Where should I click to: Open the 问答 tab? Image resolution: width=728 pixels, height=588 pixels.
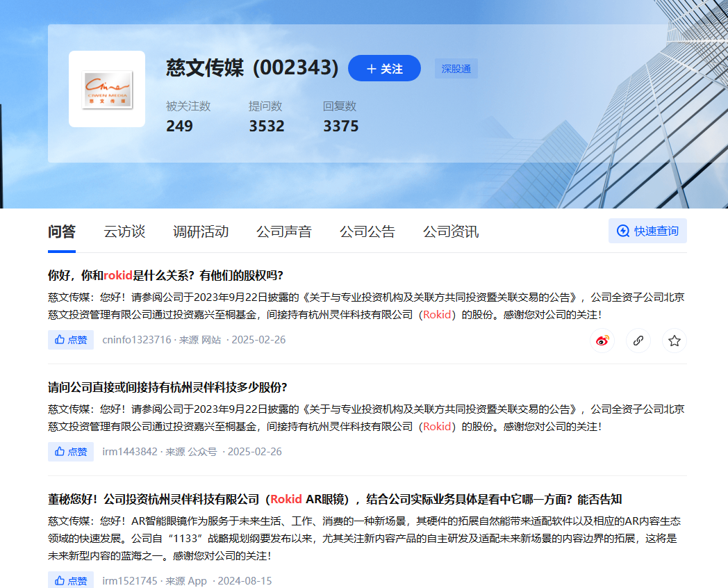click(x=62, y=231)
